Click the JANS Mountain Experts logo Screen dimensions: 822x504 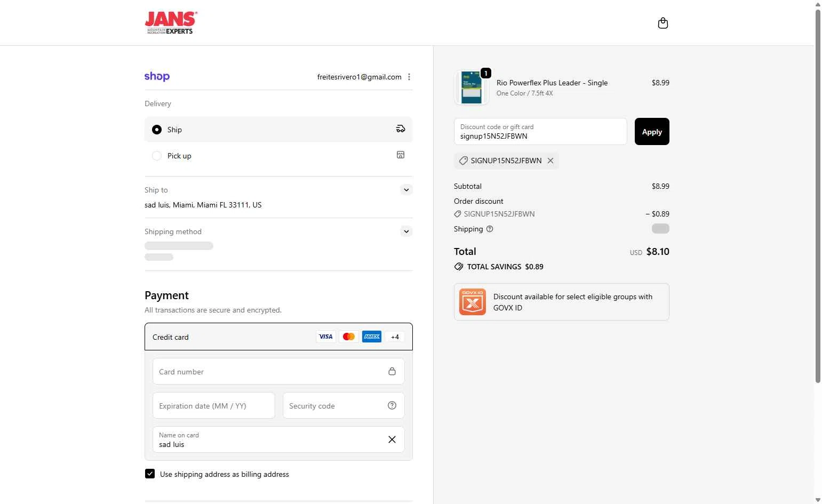click(x=171, y=23)
